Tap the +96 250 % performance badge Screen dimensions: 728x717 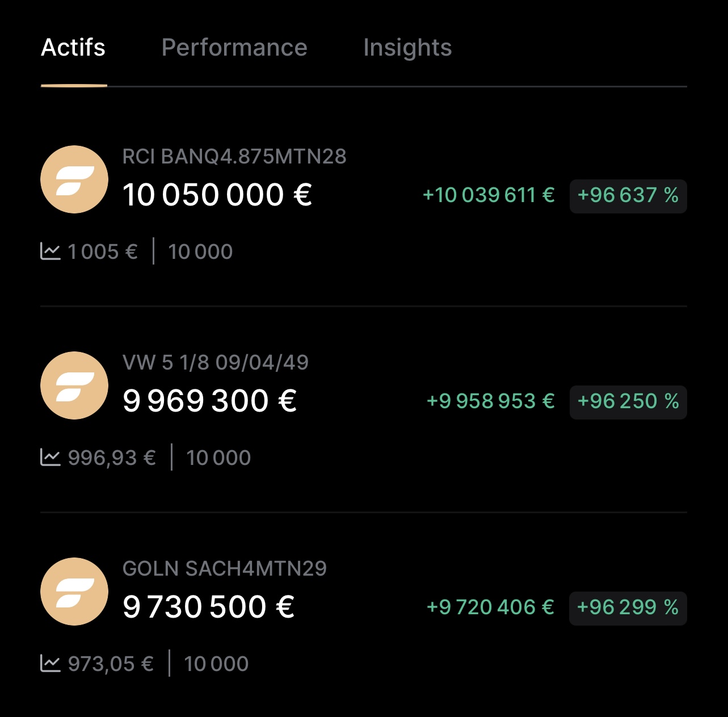click(x=628, y=402)
